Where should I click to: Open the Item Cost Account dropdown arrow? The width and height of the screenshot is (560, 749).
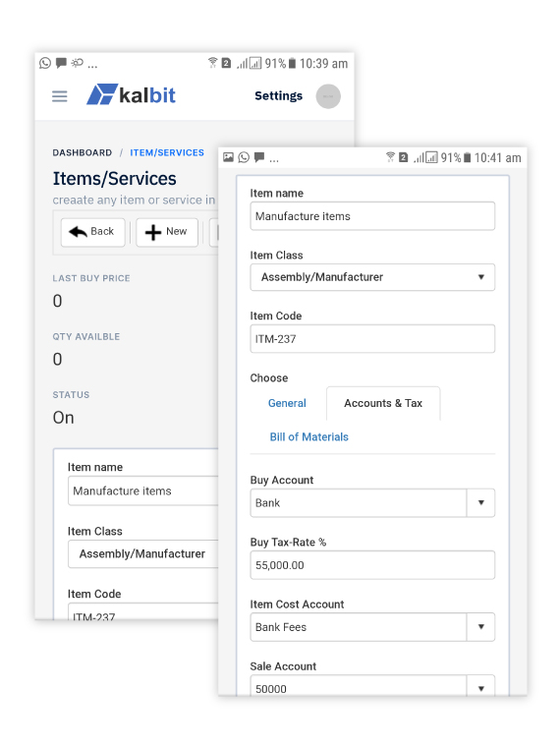click(x=480, y=627)
